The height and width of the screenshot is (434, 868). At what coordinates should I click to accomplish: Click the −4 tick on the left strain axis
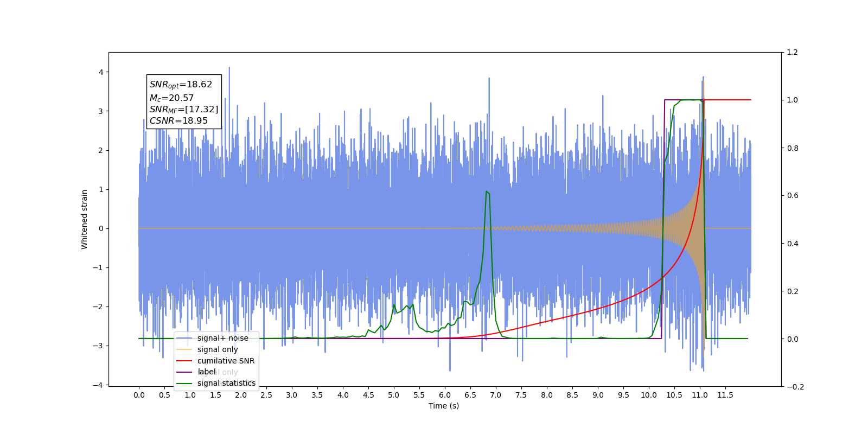point(98,385)
